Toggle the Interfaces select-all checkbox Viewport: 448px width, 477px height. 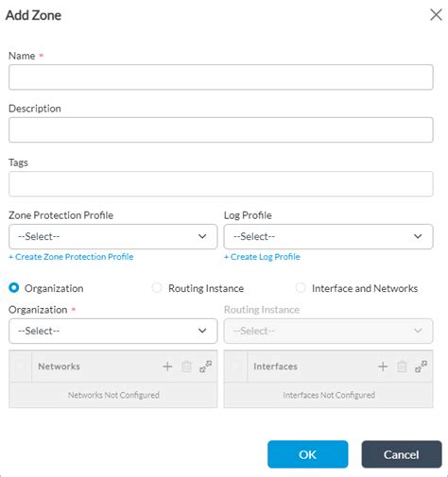(x=235, y=366)
